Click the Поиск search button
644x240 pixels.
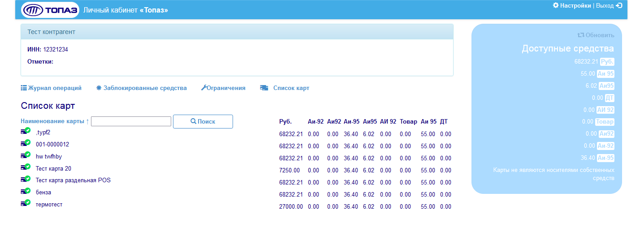203,121
